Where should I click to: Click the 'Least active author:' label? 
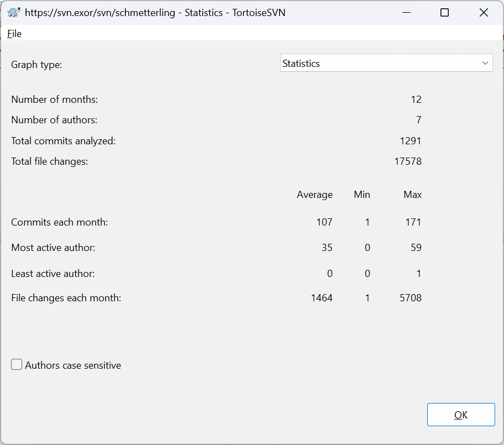coord(53,274)
